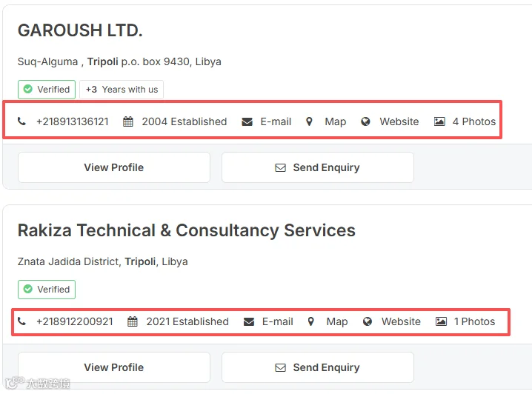Click View Profile for GAROUSH LTD.
The image size is (532, 394).
tap(114, 167)
